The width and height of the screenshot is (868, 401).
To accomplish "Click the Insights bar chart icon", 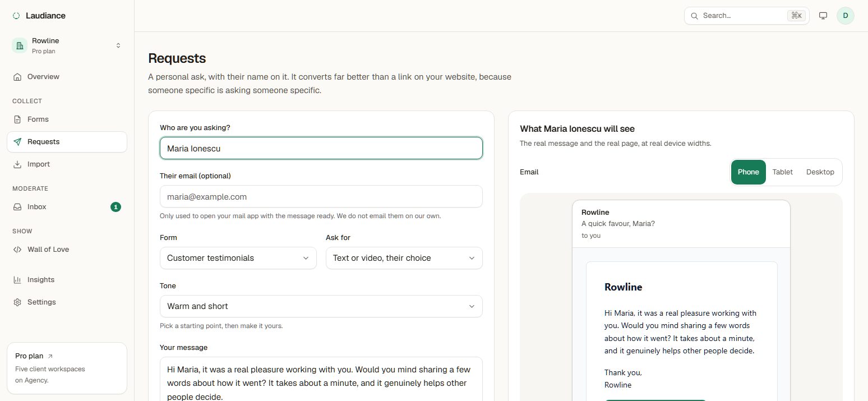I will point(17,280).
